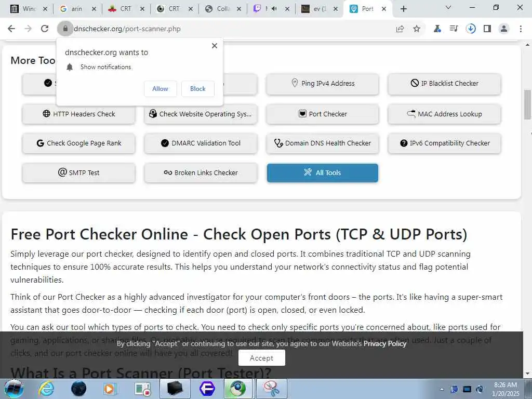Open the Windows Start orb
Viewport: 532px width, 399px height.
tap(14, 389)
